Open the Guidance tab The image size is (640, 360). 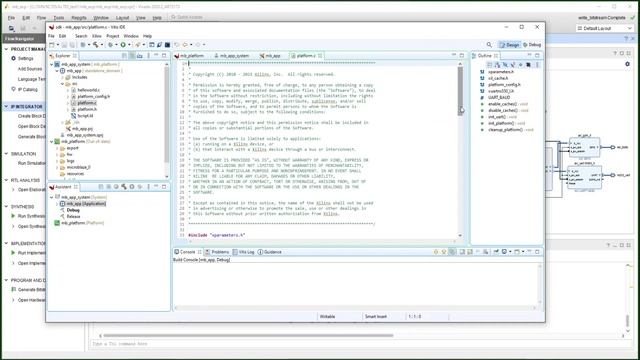tap(269, 252)
